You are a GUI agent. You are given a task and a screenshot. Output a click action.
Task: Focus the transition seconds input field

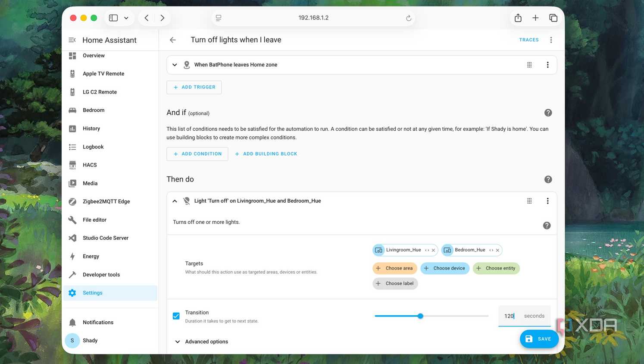point(524,316)
